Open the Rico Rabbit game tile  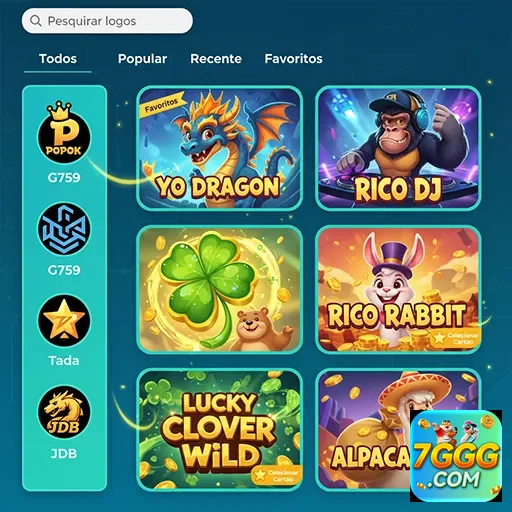398,289
